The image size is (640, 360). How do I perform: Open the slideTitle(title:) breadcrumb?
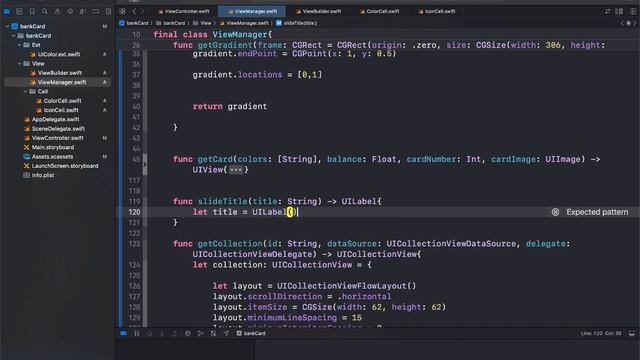tap(297, 23)
